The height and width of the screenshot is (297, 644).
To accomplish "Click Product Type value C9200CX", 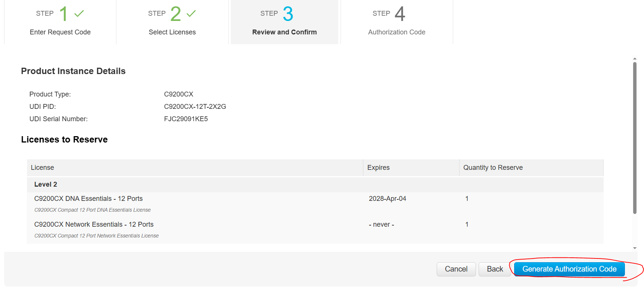I will pyautogui.click(x=178, y=94).
